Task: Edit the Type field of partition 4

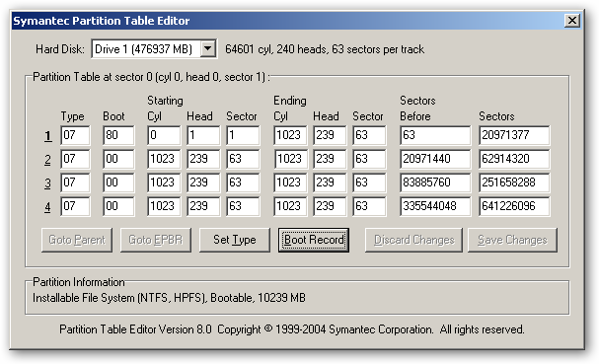Action: [x=75, y=206]
